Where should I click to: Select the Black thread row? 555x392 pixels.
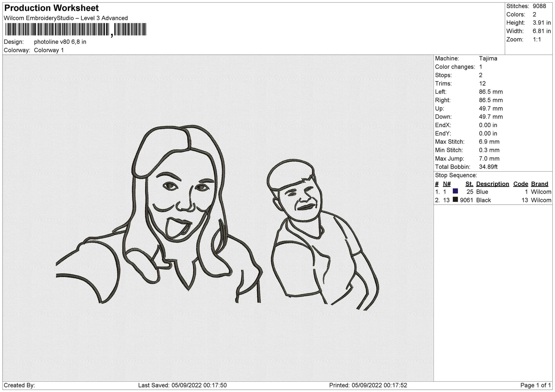pos(493,200)
